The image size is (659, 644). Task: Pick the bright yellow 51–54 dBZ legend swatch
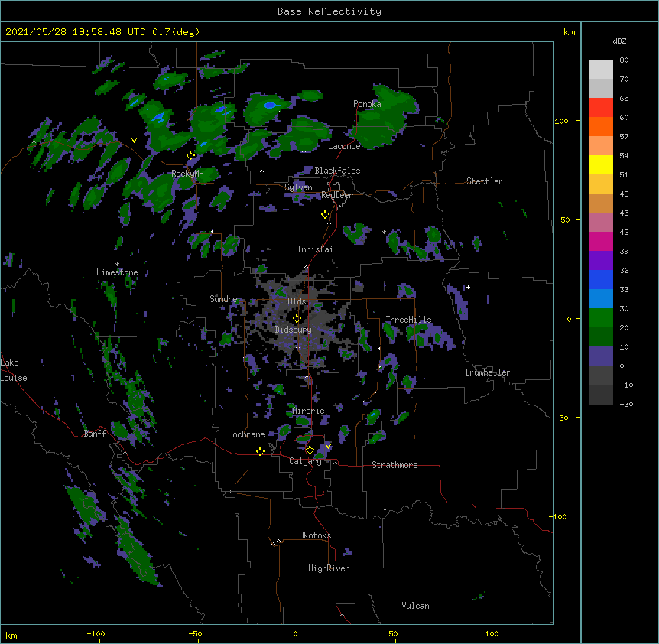(601, 164)
